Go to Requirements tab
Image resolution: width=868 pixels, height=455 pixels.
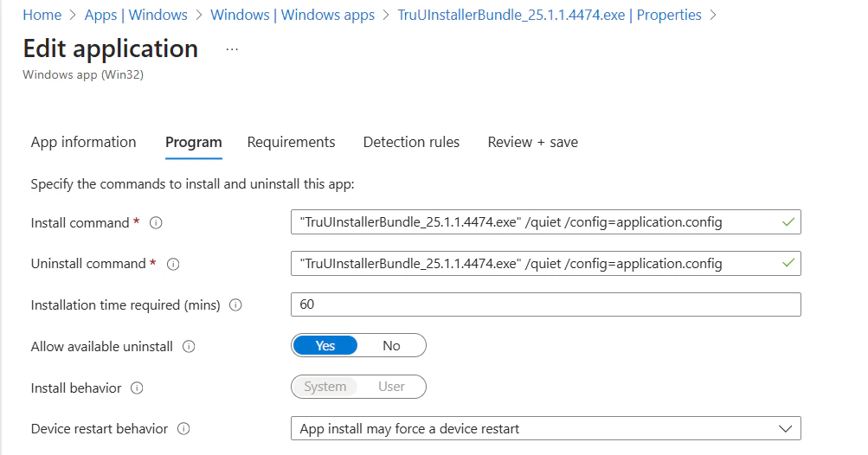[291, 142]
